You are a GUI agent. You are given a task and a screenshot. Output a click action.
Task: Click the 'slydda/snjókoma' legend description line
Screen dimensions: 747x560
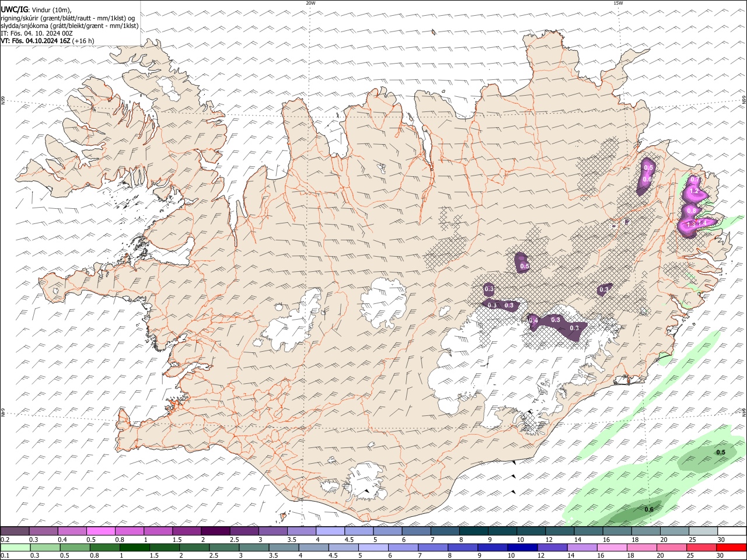point(69,26)
